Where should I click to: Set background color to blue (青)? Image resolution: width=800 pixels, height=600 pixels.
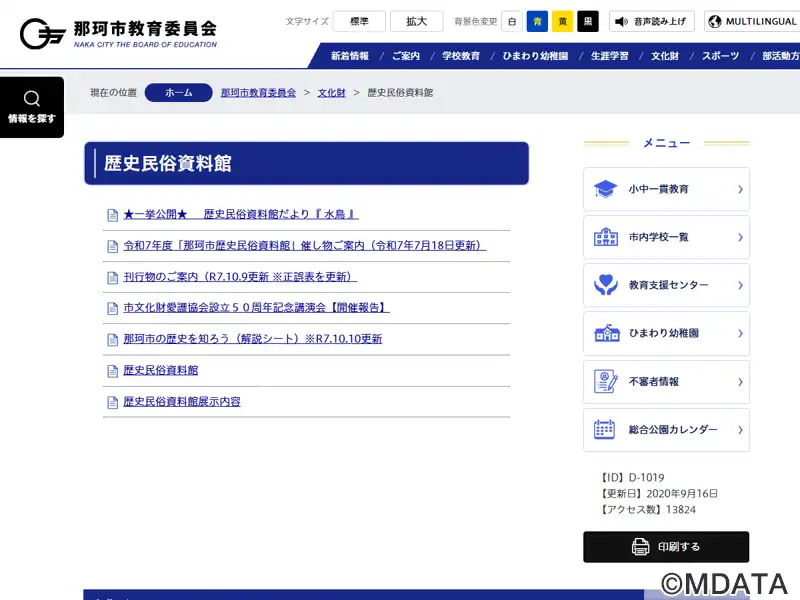537,21
